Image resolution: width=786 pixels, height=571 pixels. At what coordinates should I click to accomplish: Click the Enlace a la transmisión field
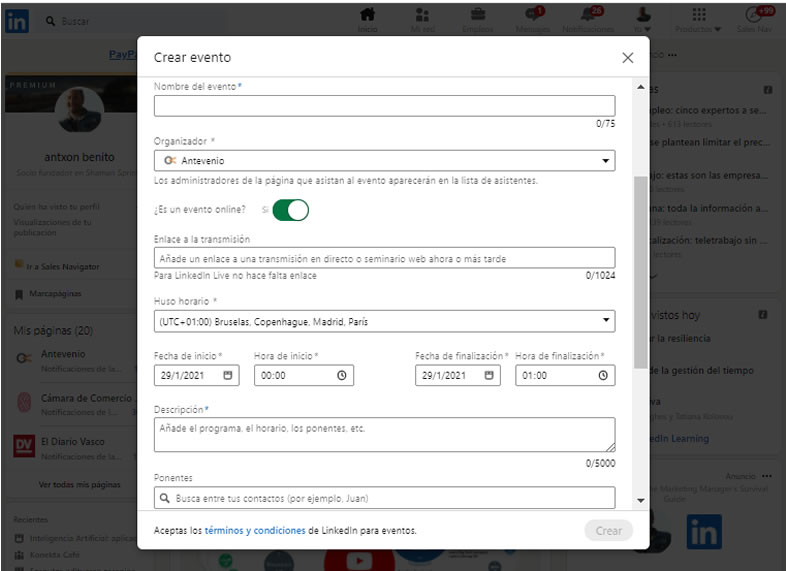pos(384,258)
